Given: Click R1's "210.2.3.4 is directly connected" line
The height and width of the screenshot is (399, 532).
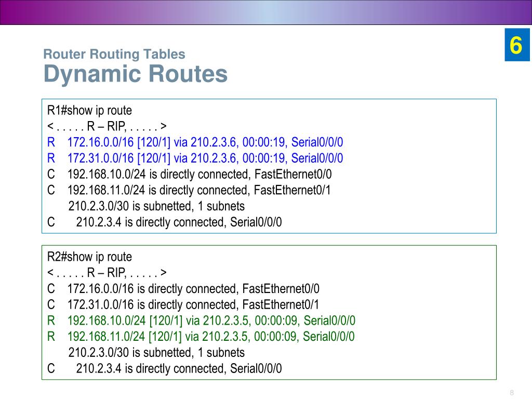Looking at the screenshot, I should [165, 222].
